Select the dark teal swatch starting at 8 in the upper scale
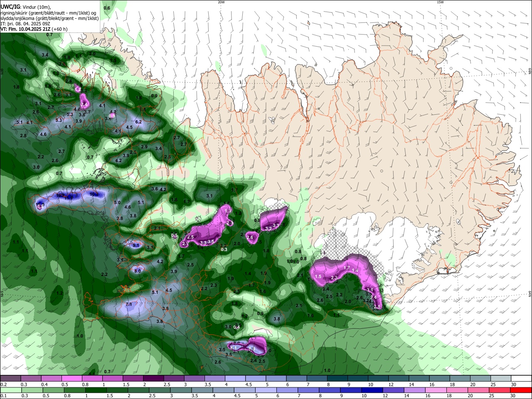Viewport: 532px width, 399px height. 337,378
